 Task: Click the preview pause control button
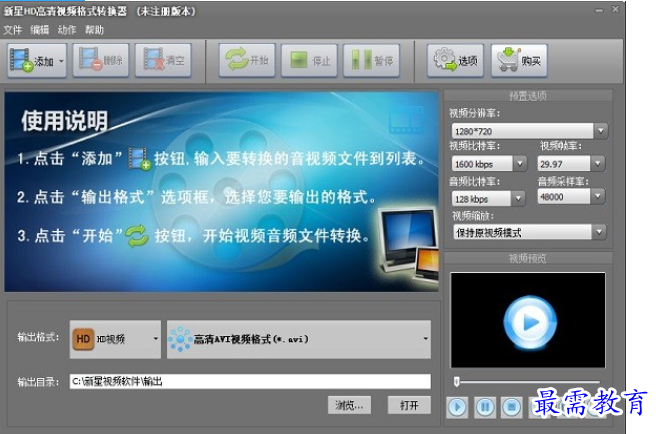click(485, 407)
